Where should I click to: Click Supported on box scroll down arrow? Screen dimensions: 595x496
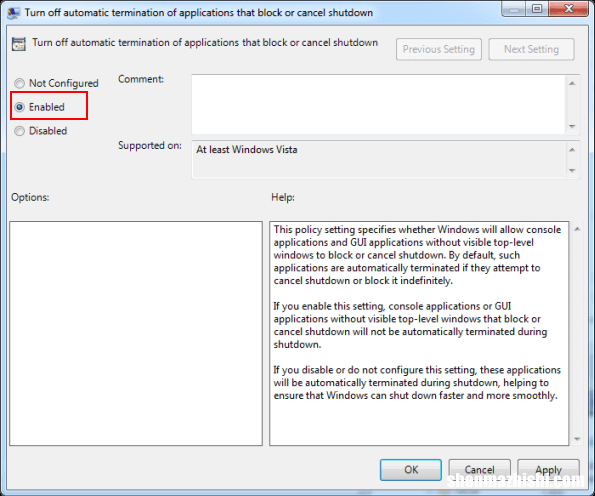pyautogui.click(x=572, y=170)
